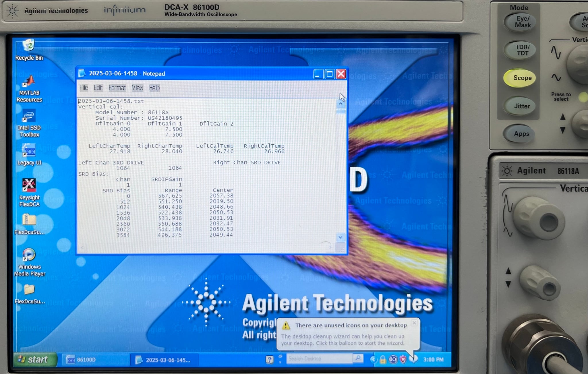Click the Notepad title bar document icon
The height and width of the screenshot is (374, 588).
point(82,73)
